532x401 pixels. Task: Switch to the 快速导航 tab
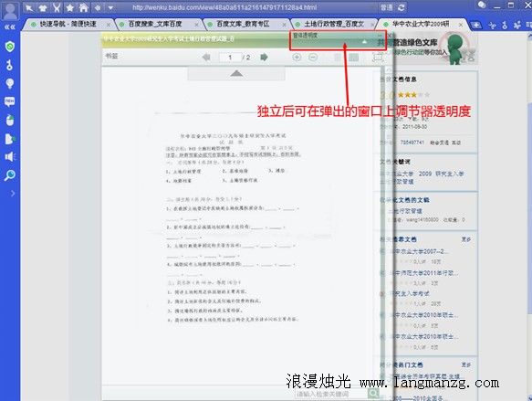pyautogui.click(x=68, y=24)
